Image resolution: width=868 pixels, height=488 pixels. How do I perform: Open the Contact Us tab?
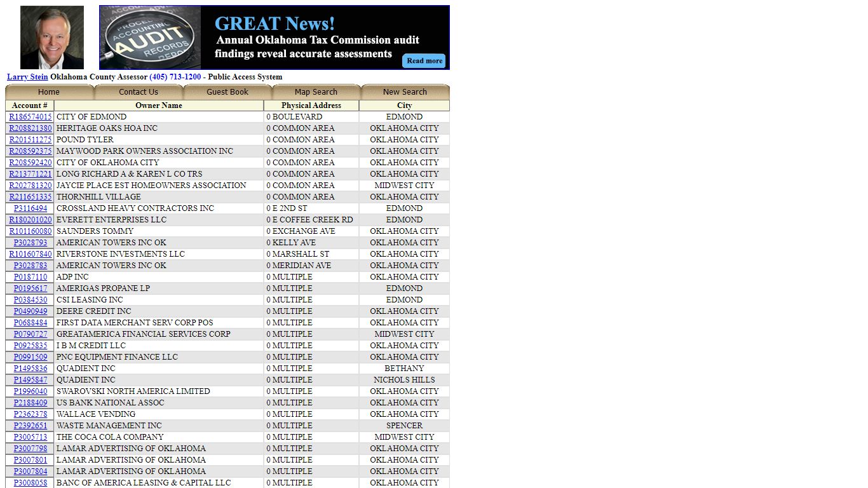(139, 92)
